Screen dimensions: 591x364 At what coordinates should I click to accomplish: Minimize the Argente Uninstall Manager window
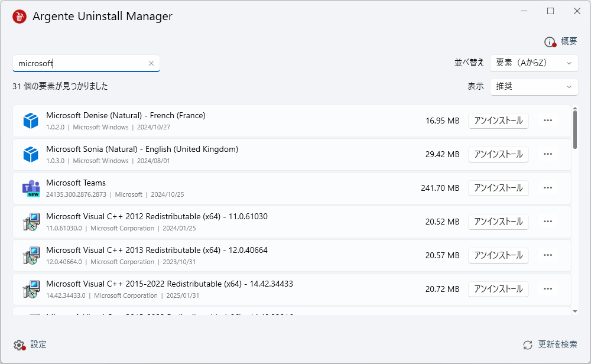point(524,11)
